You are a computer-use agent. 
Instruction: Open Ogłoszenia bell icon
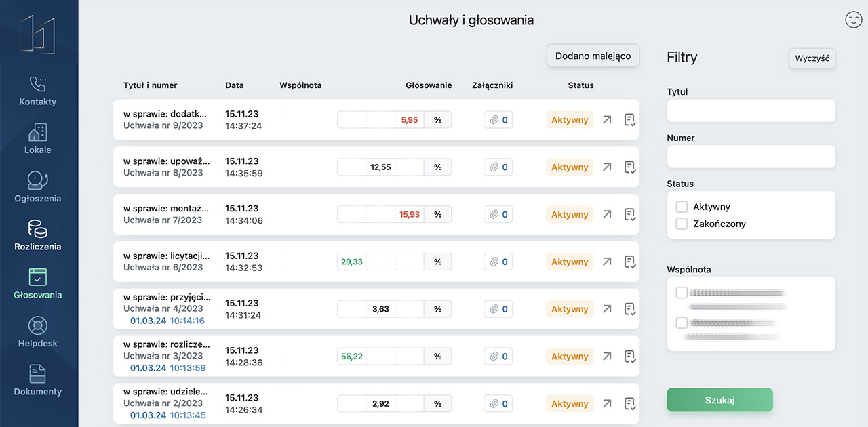38,180
